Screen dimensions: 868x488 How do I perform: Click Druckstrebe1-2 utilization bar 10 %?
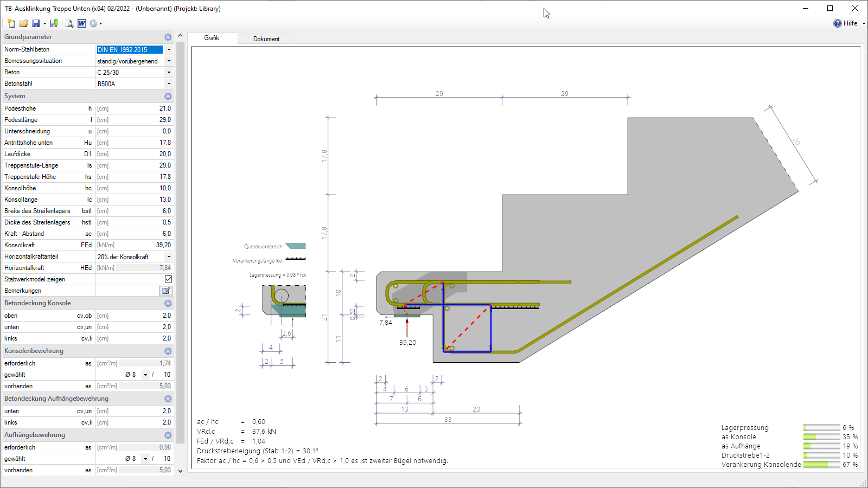(821, 455)
